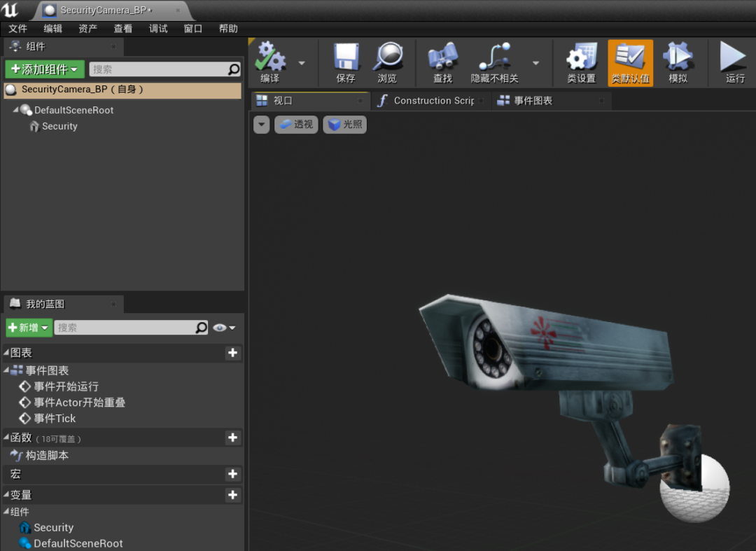Screen dimensions: 756x551
Task: Open 类设置 class settings
Action: pos(582,63)
